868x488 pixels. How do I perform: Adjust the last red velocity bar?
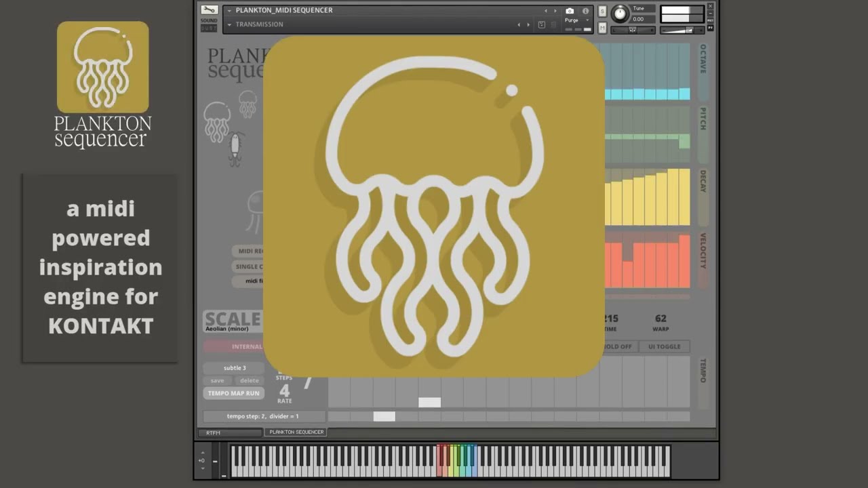point(684,261)
